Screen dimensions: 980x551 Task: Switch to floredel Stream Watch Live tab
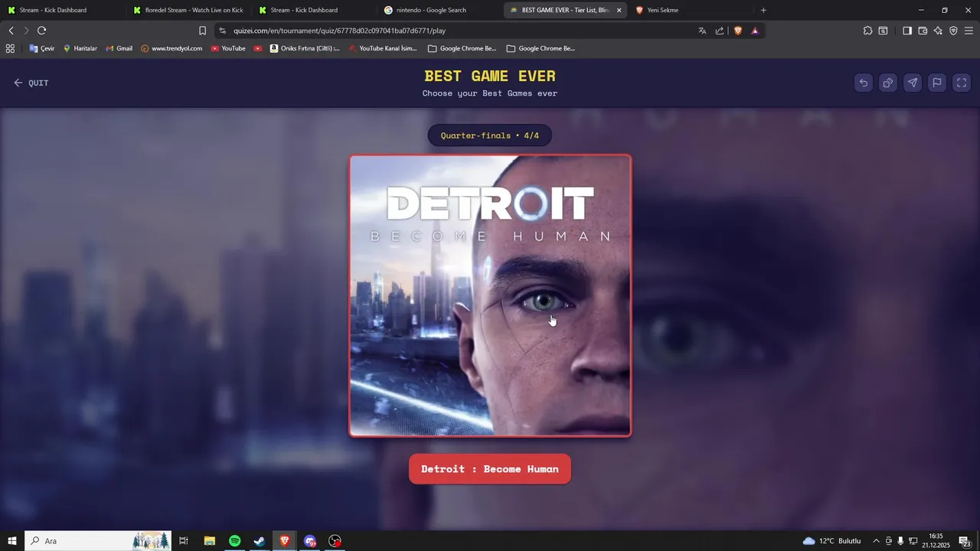(x=188, y=10)
